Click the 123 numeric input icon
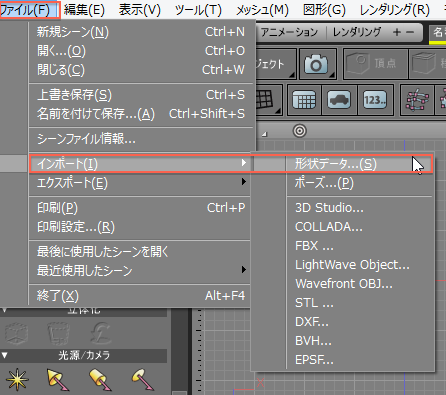446x395 pixels. click(375, 99)
